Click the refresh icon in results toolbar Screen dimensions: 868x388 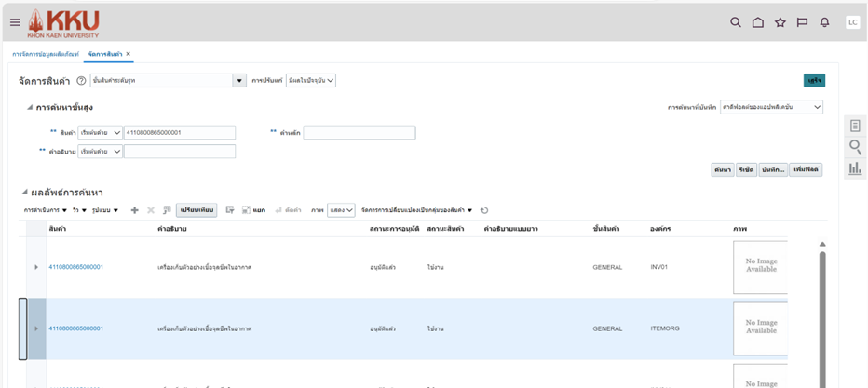(x=484, y=210)
